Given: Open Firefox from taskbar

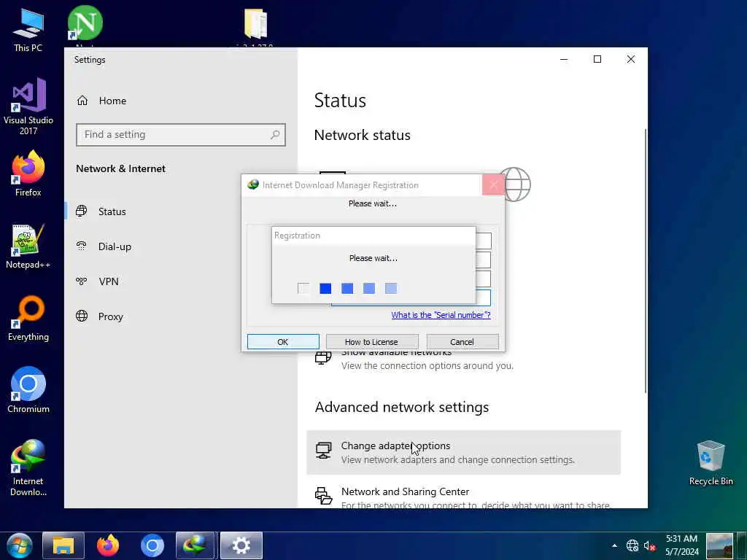Looking at the screenshot, I should coord(108,545).
